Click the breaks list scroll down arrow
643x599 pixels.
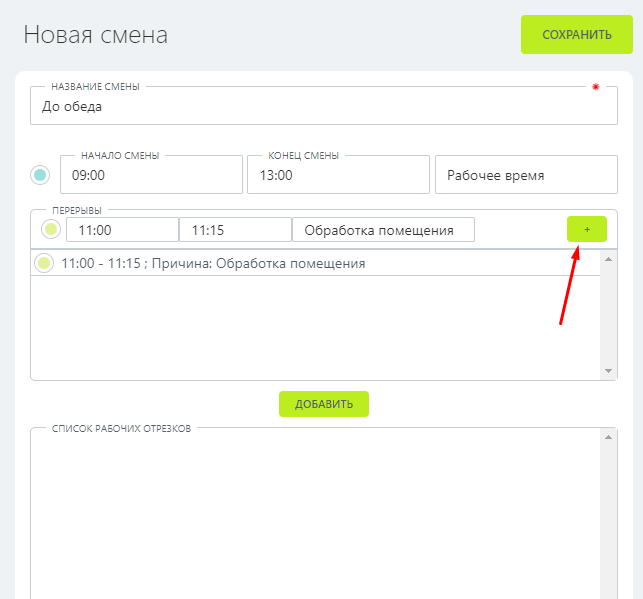click(x=608, y=371)
